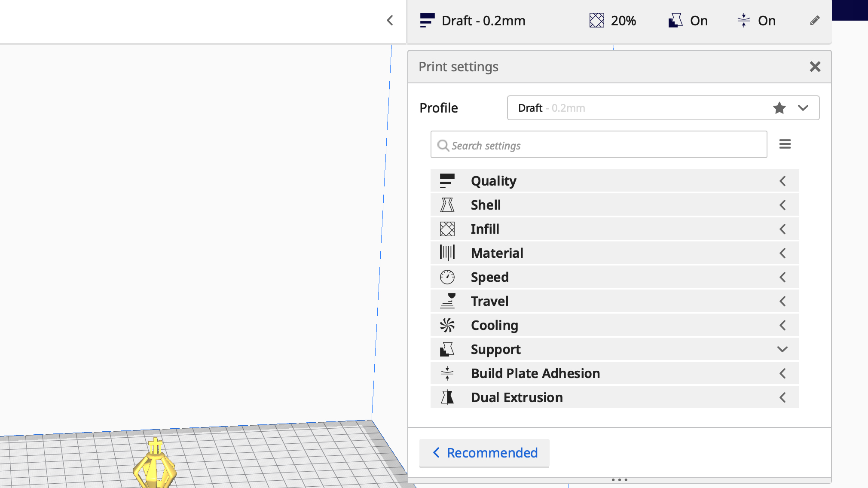Switch back to Recommended settings
Screen dimensions: 868x488
pyautogui.click(x=484, y=453)
